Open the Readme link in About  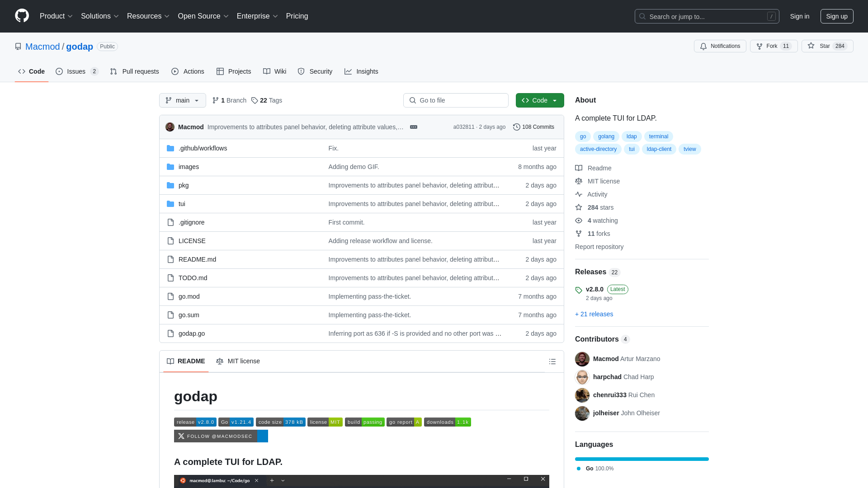click(x=593, y=168)
